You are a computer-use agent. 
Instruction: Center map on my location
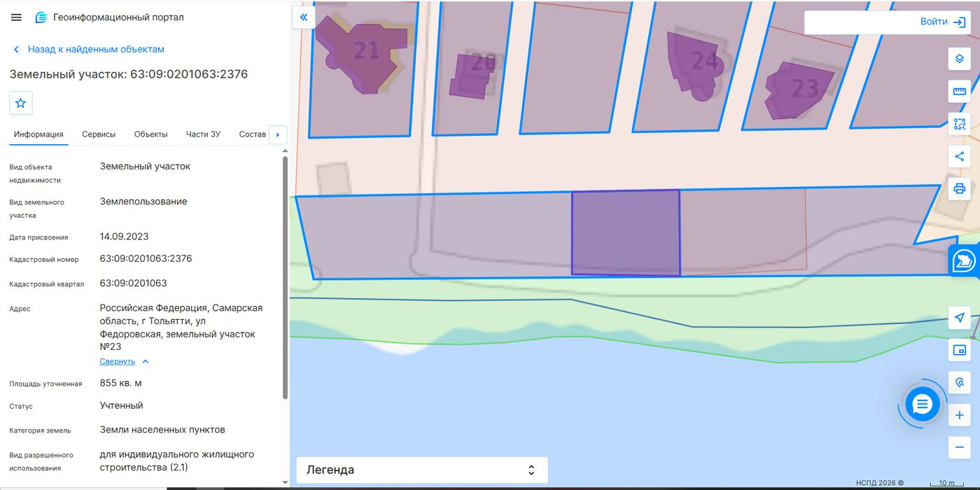(960, 318)
